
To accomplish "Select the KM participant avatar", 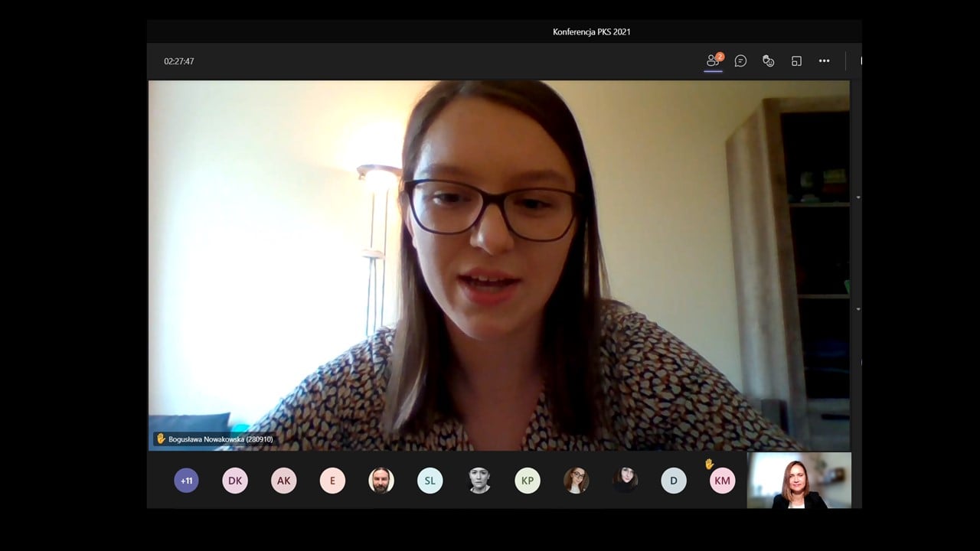I will point(722,481).
